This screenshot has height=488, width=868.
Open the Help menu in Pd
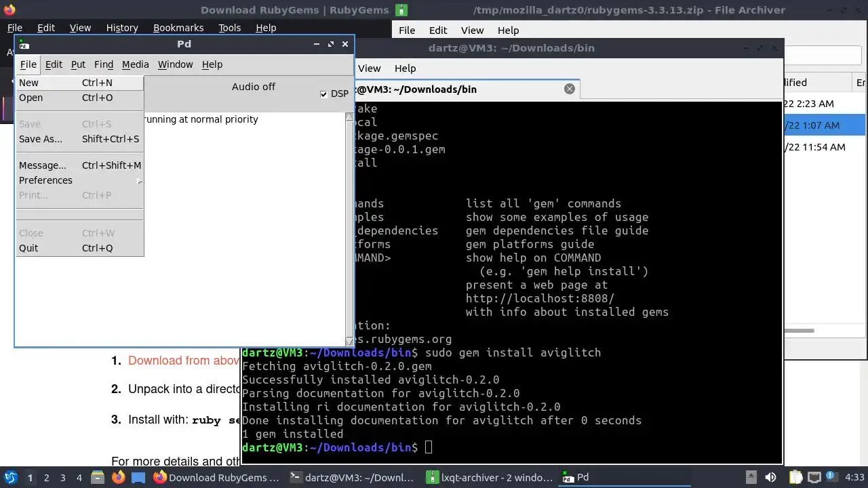point(212,64)
